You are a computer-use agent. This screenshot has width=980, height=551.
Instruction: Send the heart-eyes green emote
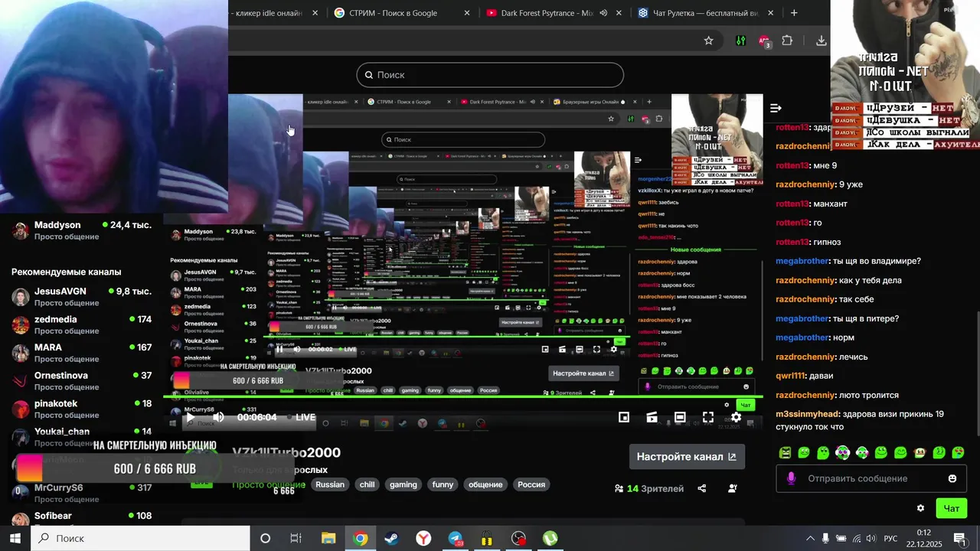pyautogui.click(x=958, y=452)
